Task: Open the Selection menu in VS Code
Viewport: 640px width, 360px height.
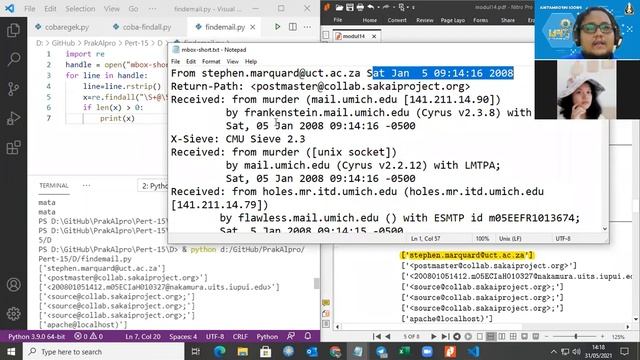Action: point(80,9)
